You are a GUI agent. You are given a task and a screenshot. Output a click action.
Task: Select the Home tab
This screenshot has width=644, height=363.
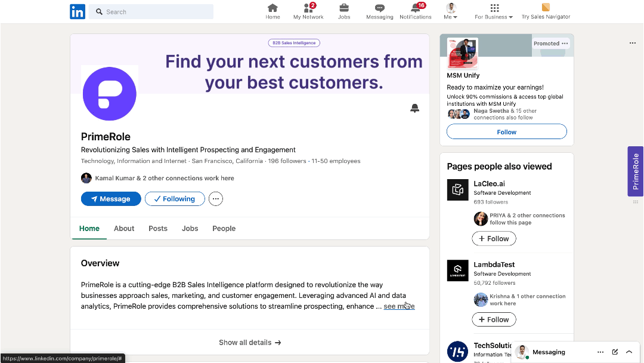tap(89, 229)
